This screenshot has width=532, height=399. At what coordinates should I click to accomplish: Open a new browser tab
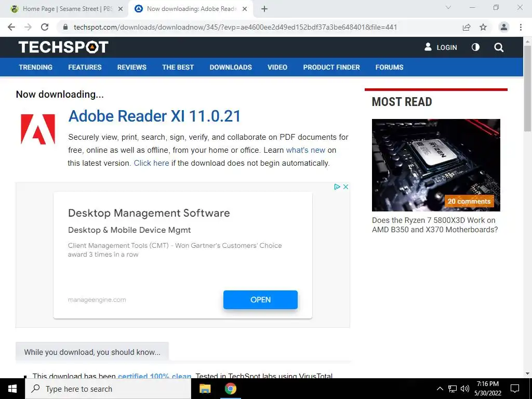(264, 9)
